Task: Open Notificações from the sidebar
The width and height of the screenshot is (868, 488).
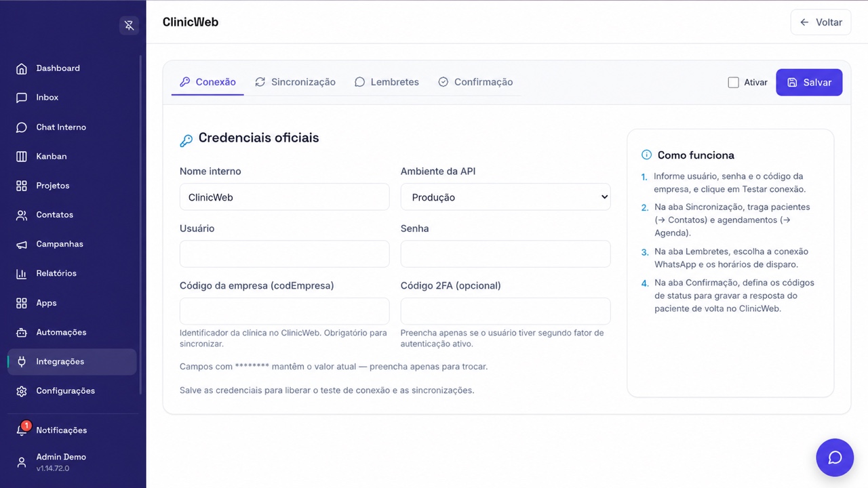Action: (72, 430)
